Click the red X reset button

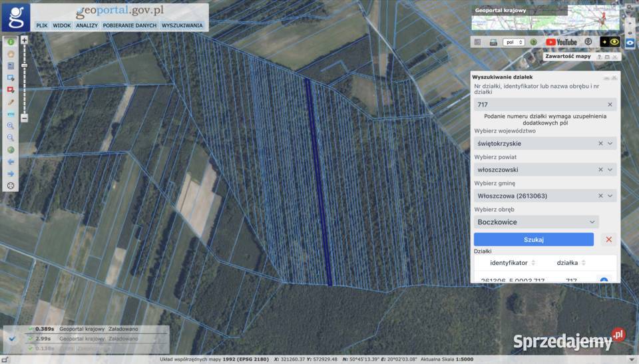click(x=608, y=240)
